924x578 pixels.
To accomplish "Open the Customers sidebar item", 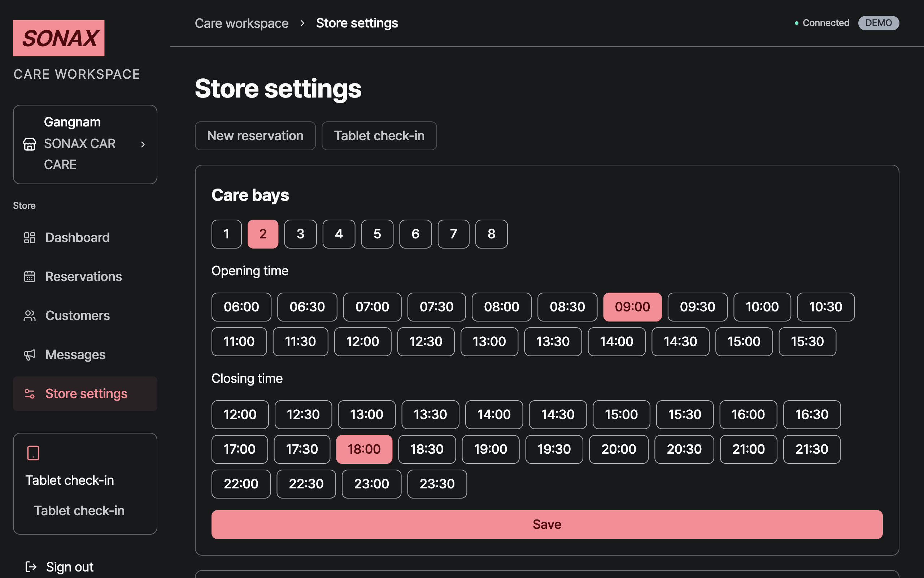I will coord(85,315).
